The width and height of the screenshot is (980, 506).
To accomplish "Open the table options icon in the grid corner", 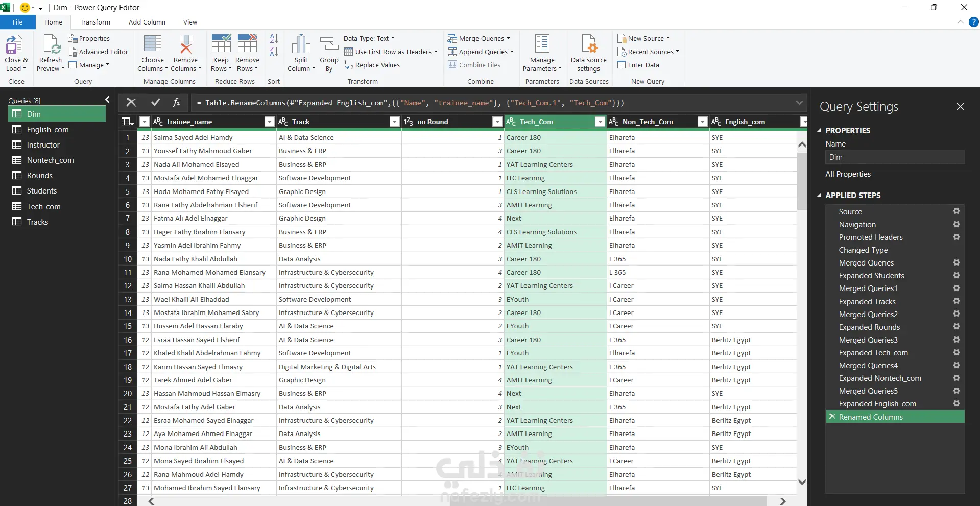I will coord(127,122).
